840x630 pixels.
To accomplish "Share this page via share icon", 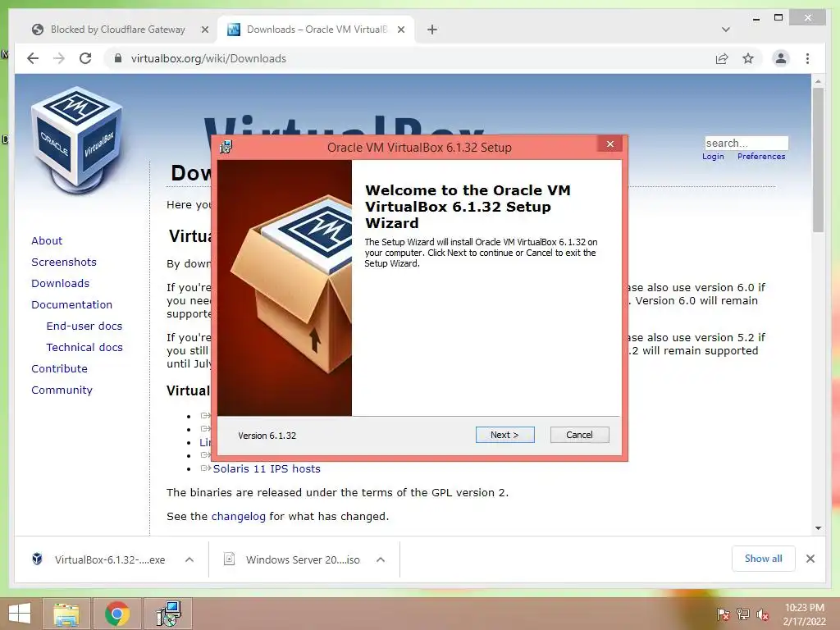I will (x=722, y=58).
